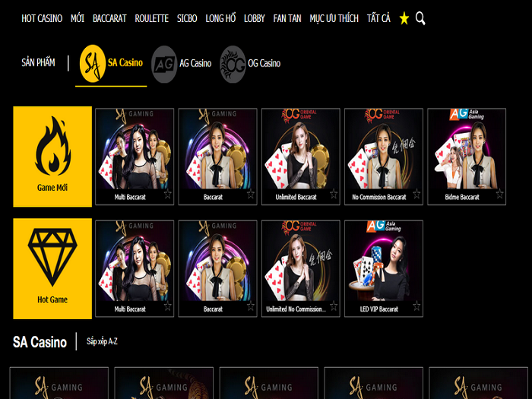Switch to the Roulette category
The width and height of the screenshot is (532, 399).
[x=152, y=18]
